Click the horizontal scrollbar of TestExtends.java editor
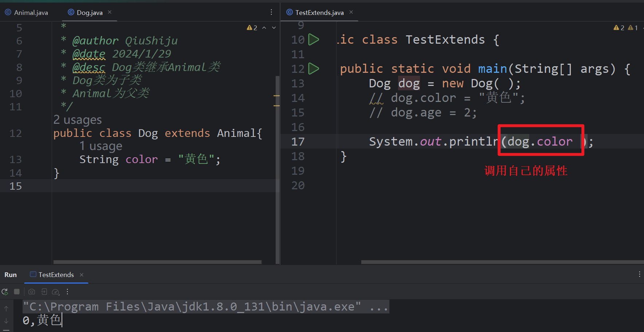The width and height of the screenshot is (644, 332). pos(502,262)
